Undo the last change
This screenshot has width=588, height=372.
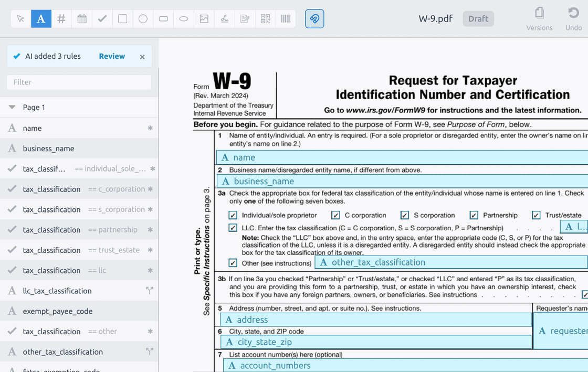tap(573, 19)
